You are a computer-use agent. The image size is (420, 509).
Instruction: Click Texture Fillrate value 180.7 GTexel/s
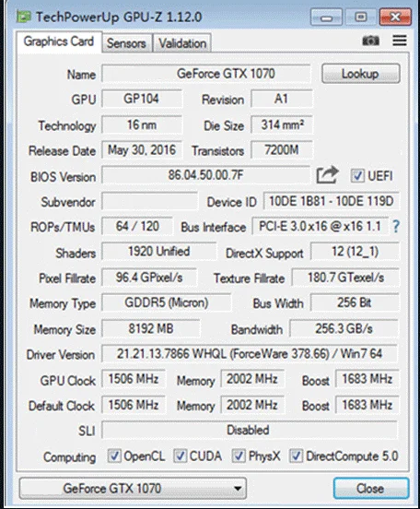[x=345, y=278]
